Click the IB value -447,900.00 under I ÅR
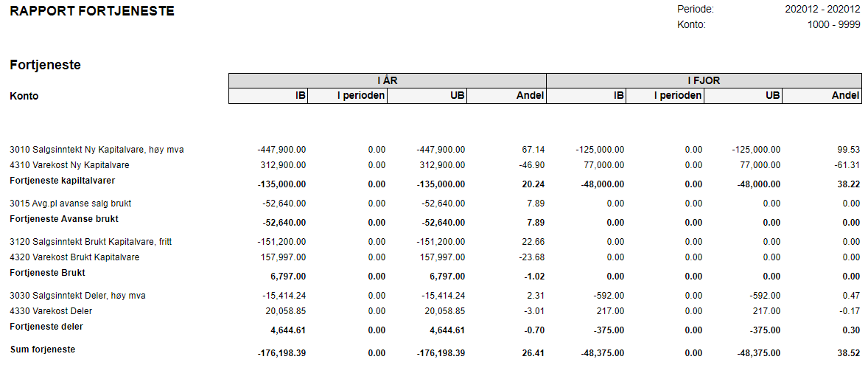The image size is (868, 365). (281, 150)
